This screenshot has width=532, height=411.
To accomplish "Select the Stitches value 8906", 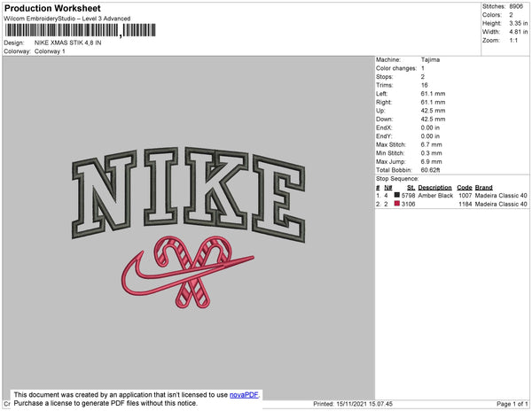I will pos(516,6).
